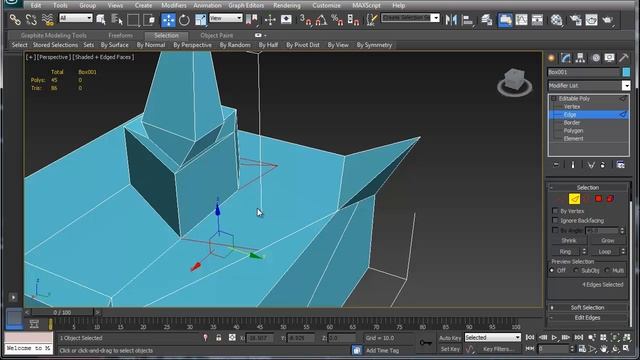The width and height of the screenshot is (640, 360).
Task: Open the Curve Editor icon
Action: 521,20
